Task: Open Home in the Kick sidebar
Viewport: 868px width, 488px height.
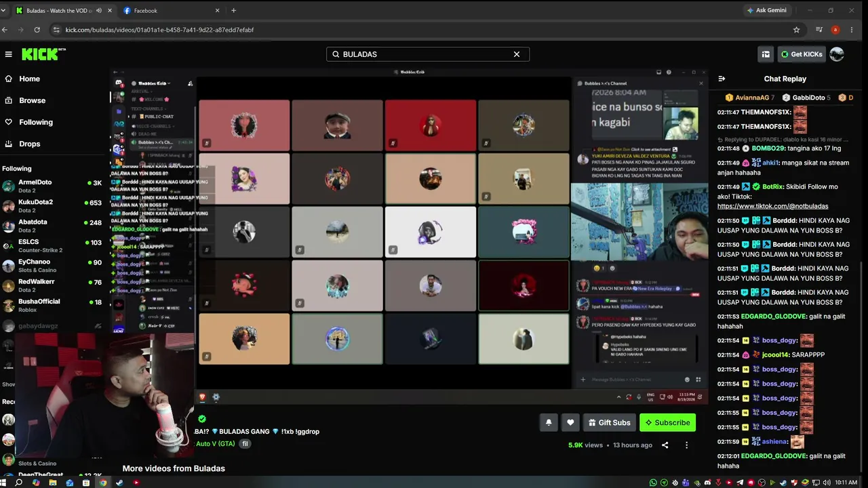Action: (22, 79)
